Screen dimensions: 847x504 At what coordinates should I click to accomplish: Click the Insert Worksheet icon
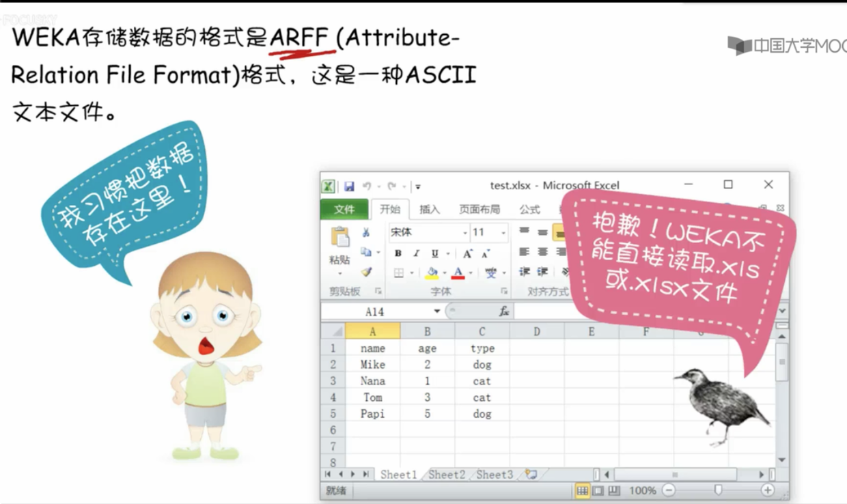(x=531, y=474)
